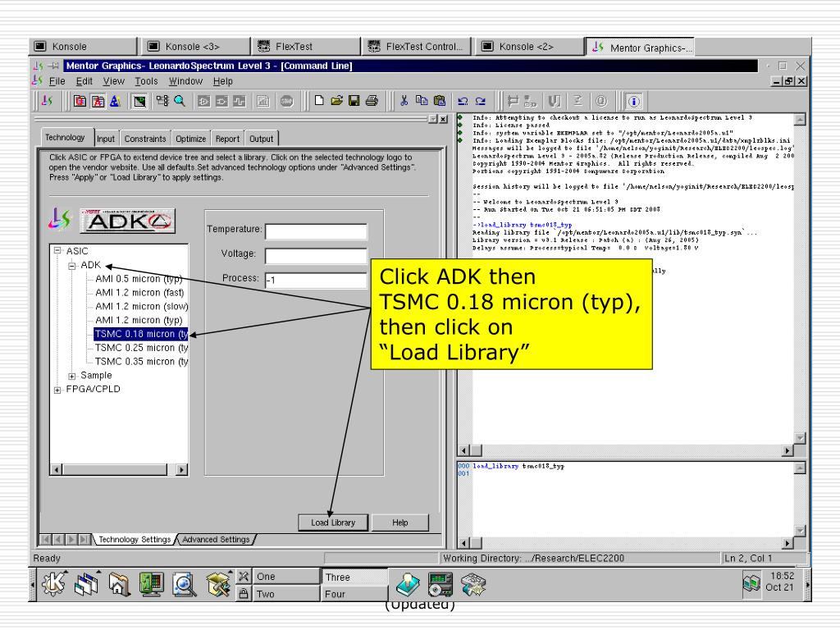Click the Open file folder icon
The height and width of the screenshot is (630, 840).
pyautogui.click(x=336, y=100)
